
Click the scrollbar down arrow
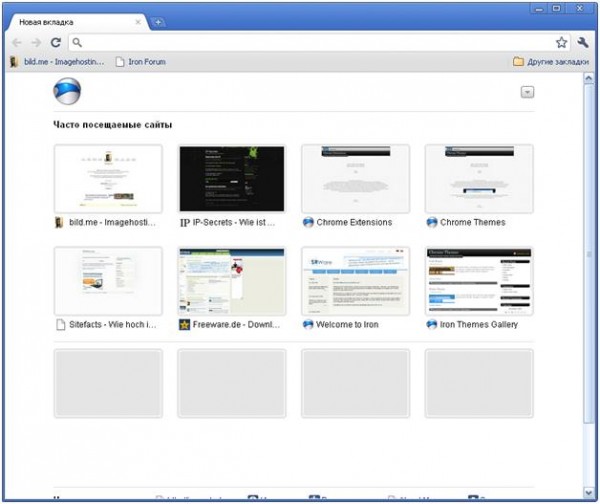589,493
